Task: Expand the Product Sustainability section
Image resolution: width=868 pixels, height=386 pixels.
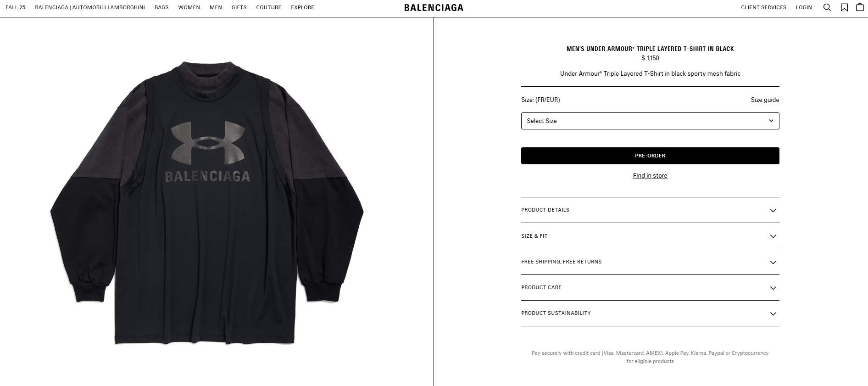Action: [x=650, y=313]
